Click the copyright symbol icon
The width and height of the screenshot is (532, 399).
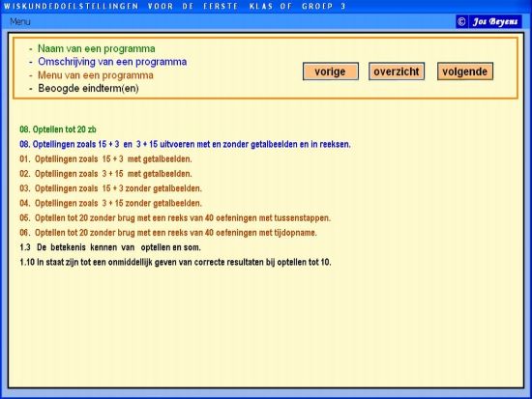461,21
